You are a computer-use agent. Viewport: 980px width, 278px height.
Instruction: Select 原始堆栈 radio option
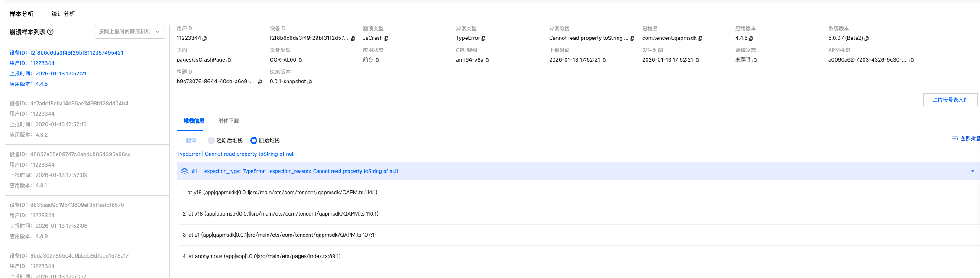pos(254,141)
